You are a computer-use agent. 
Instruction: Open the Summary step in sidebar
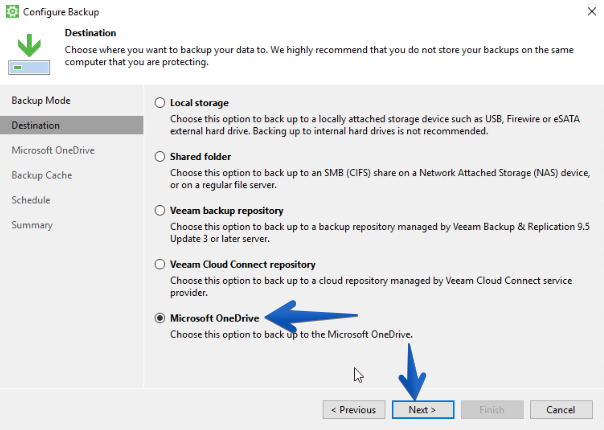32,225
